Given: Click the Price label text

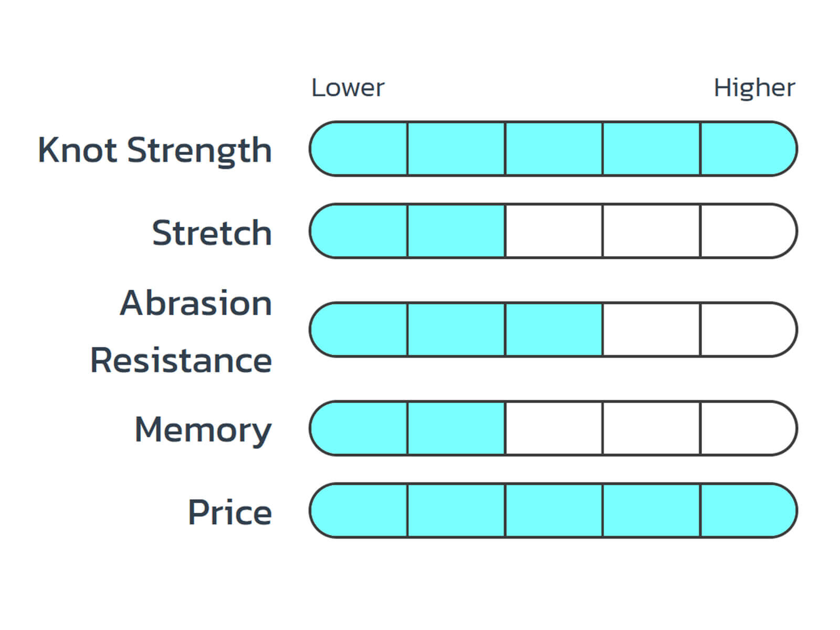Looking at the screenshot, I should tap(230, 512).
